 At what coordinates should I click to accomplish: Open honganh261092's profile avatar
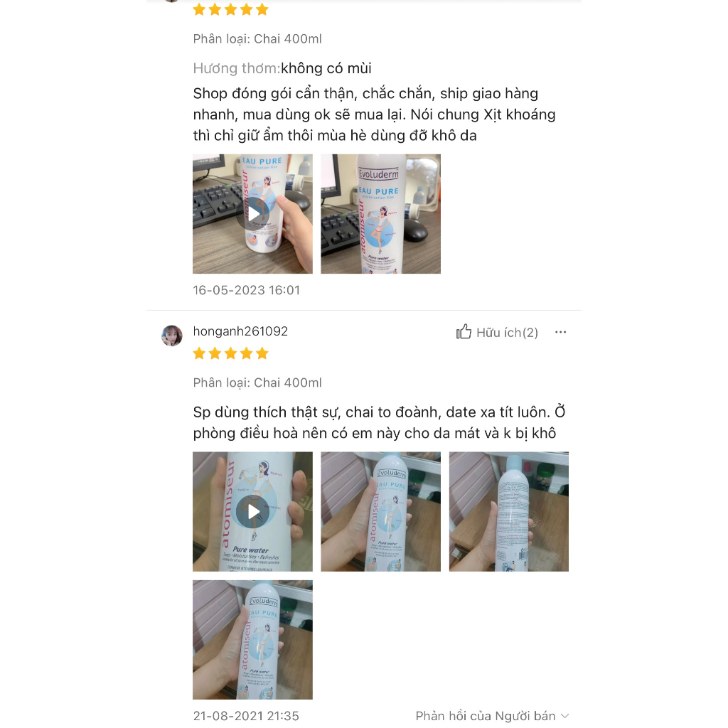coord(172,336)
